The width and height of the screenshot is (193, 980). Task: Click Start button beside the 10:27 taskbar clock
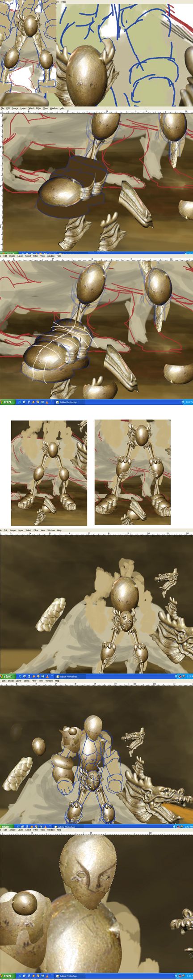[x=7, y=402]
